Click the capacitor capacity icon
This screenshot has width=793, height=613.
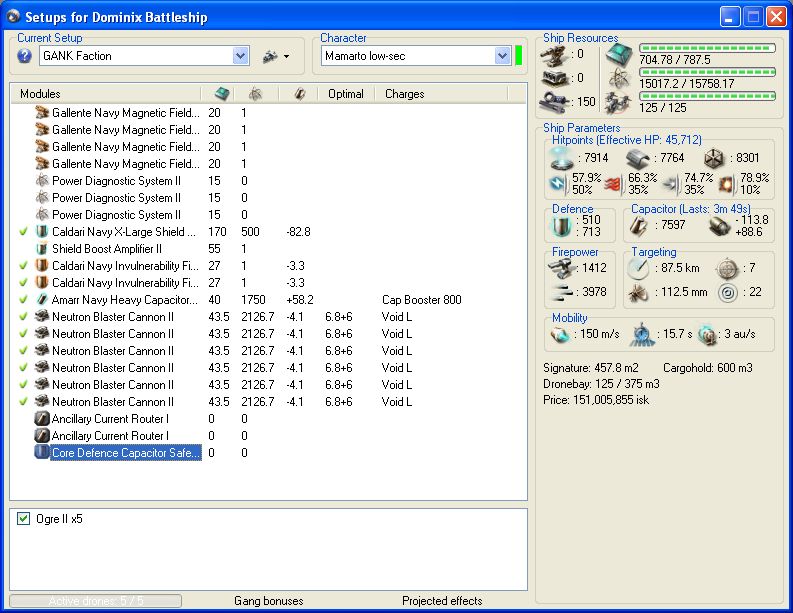pos(639,226)
